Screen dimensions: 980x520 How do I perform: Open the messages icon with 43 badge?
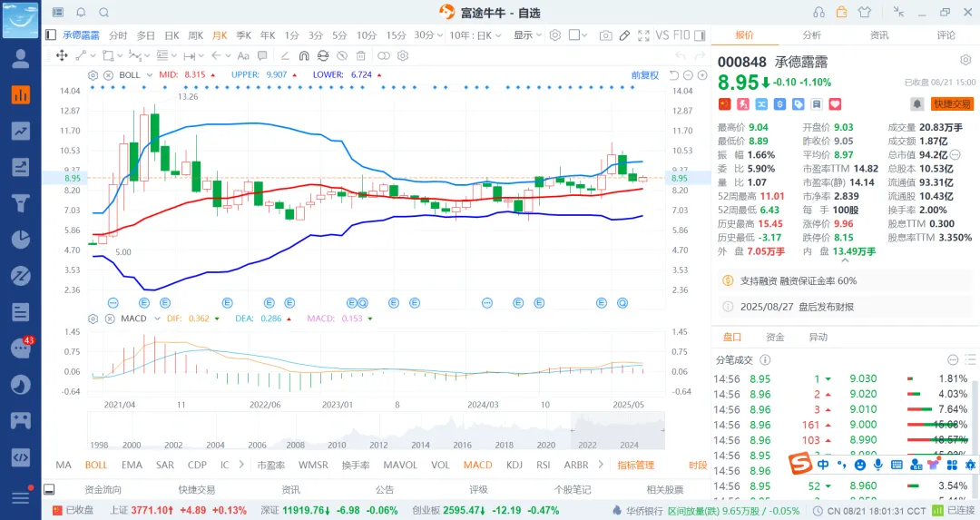pyautogui.click(x=21, y=348)
